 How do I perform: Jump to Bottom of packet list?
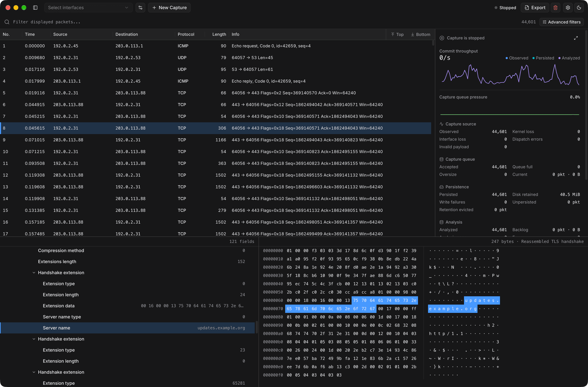point(420,35)
